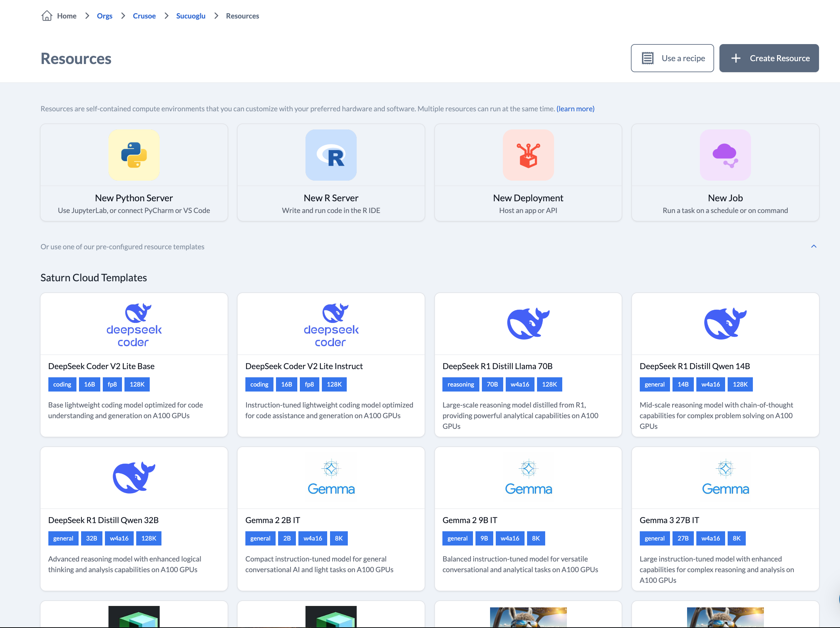
Task: Click the purple cloud New Job icon
Action: (x=725, y=155)
